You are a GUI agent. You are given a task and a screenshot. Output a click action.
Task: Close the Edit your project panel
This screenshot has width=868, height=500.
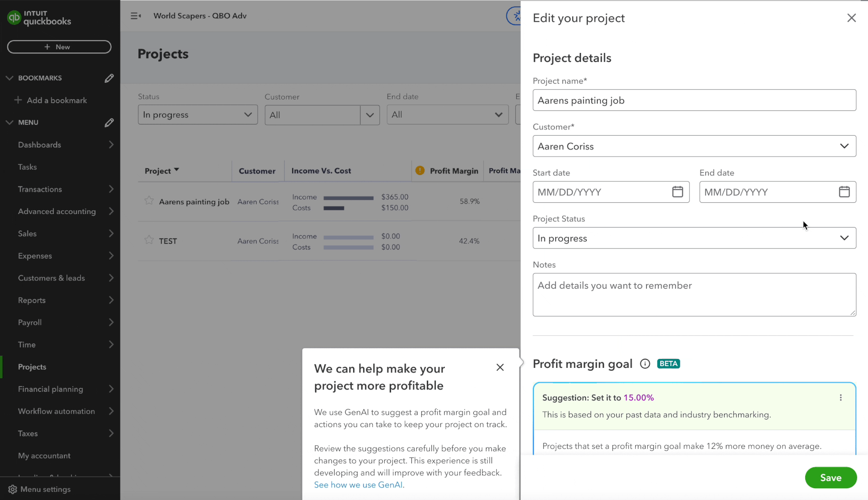click(x=851, y=18)
